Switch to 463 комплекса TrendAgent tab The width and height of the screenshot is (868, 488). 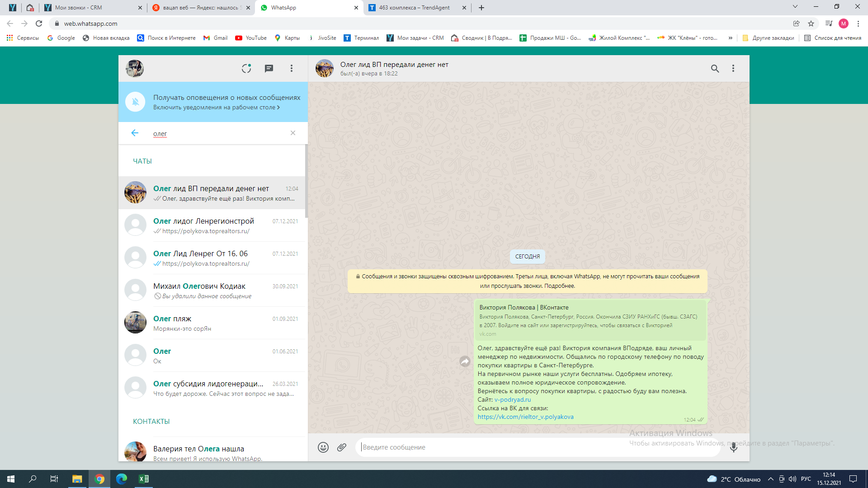click(x=414, y=8)
